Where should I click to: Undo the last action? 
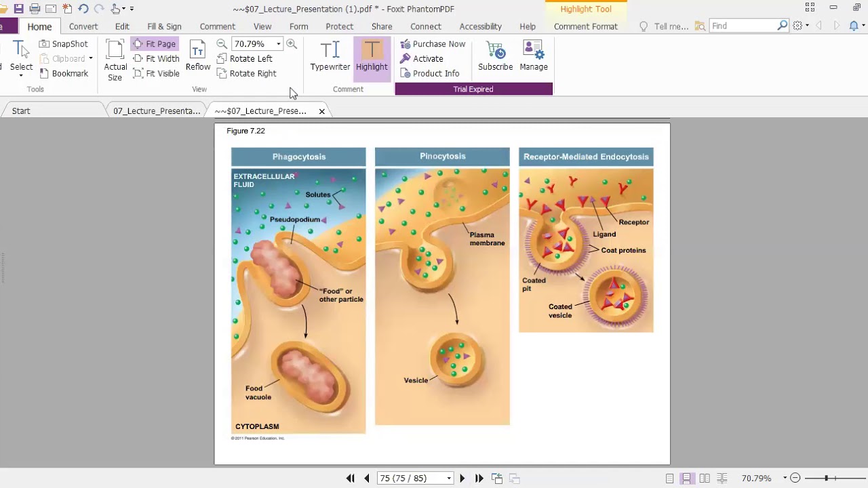coord(83,9)
